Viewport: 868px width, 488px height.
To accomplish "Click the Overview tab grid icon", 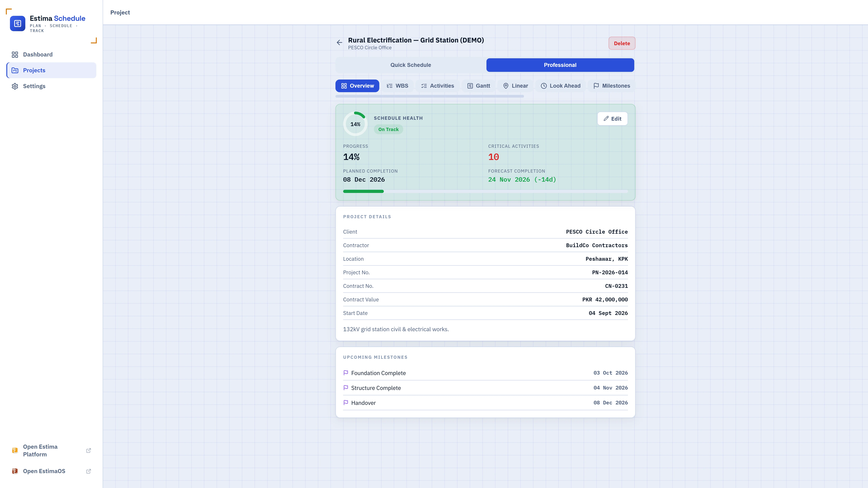I will (344, 86).
